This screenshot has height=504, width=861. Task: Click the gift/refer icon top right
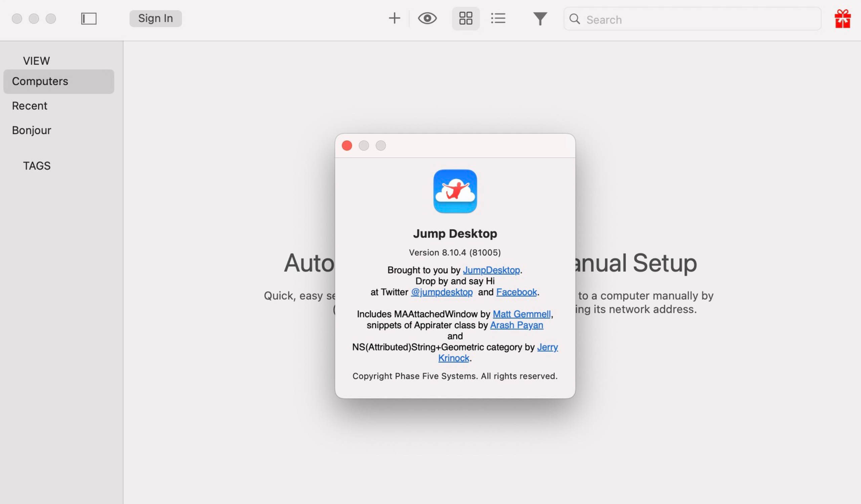click(x=843, y=18)
